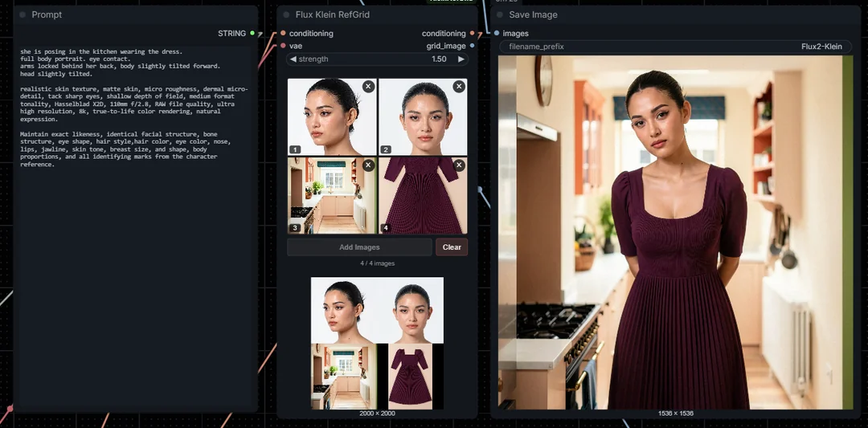Click the Prompt node title
The height and width of the screenshot is (428, 868).
pos(47,15)
